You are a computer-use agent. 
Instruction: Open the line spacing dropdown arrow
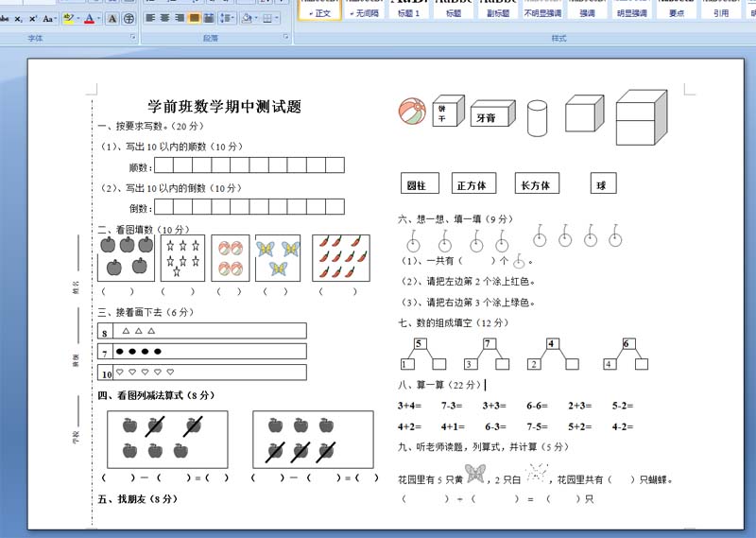(232, 18)
